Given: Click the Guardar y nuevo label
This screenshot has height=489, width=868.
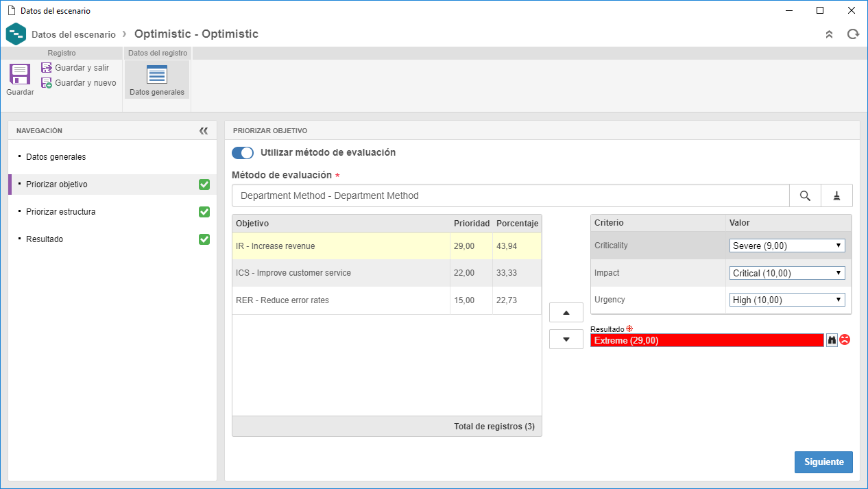Looking at the screenshot, I should [x=86, y=83].
